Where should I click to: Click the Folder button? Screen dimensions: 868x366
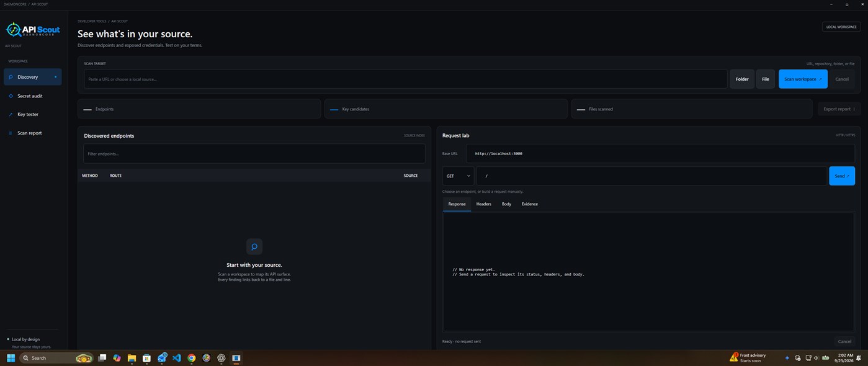pyautogui.click(x=742, y=79)
